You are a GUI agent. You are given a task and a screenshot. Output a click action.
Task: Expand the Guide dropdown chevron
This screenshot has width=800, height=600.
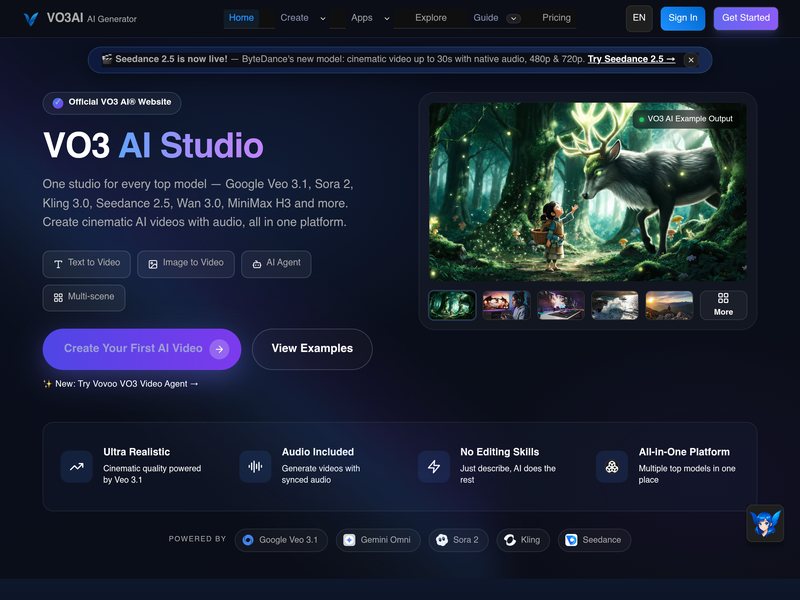[514, 18]
